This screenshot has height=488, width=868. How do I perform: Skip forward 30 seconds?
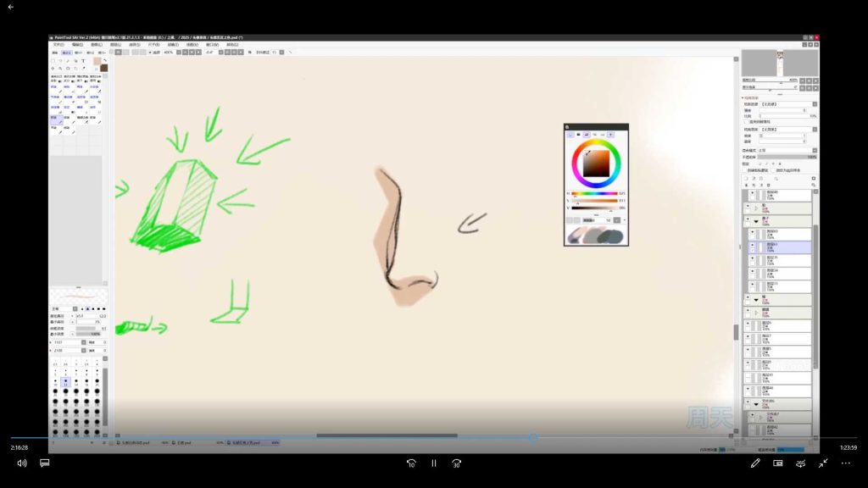click(x=456, y=463)
